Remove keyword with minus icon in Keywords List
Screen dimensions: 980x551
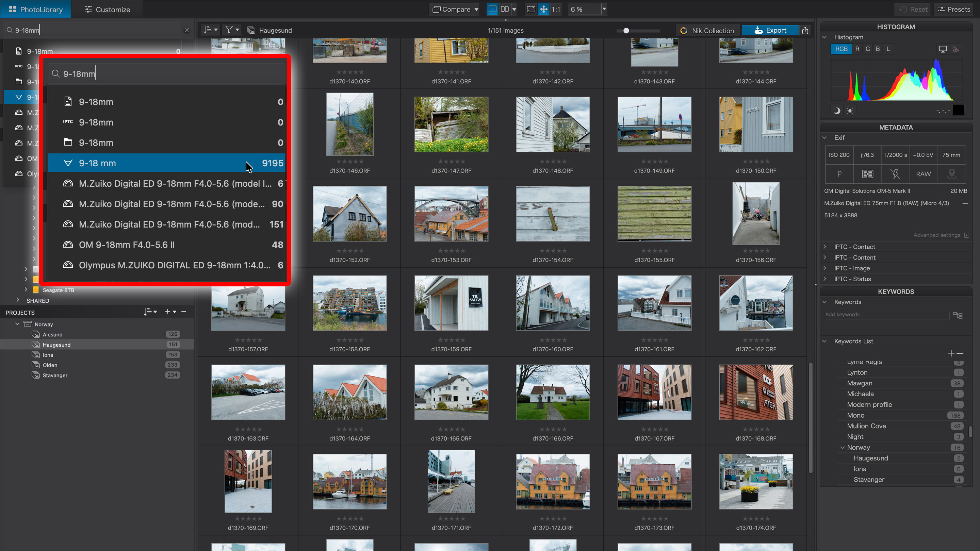coord(960,353)
